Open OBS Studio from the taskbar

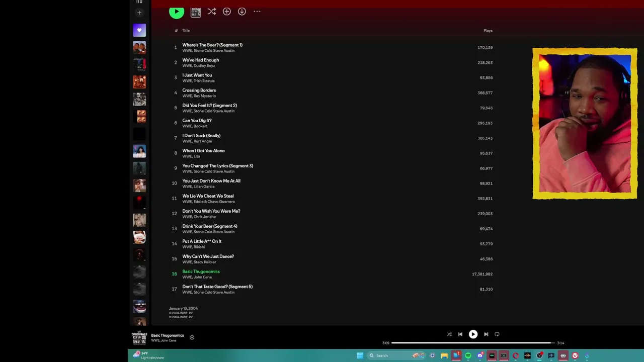tap(539, 355)
